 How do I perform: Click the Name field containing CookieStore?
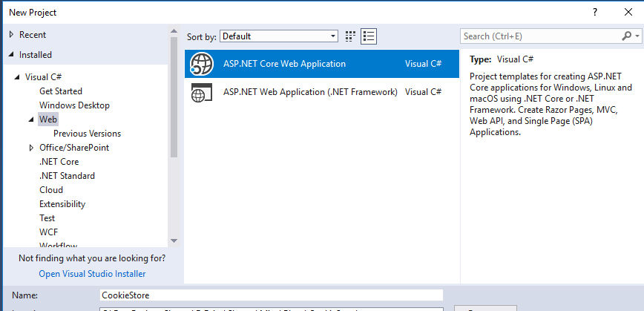pos(272,295)
